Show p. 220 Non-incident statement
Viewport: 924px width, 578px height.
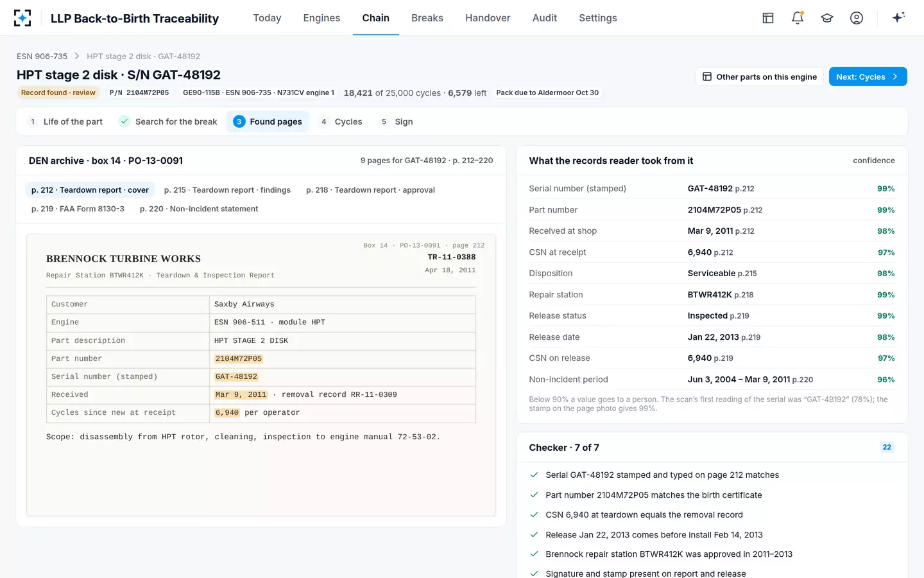click(199, 209)
